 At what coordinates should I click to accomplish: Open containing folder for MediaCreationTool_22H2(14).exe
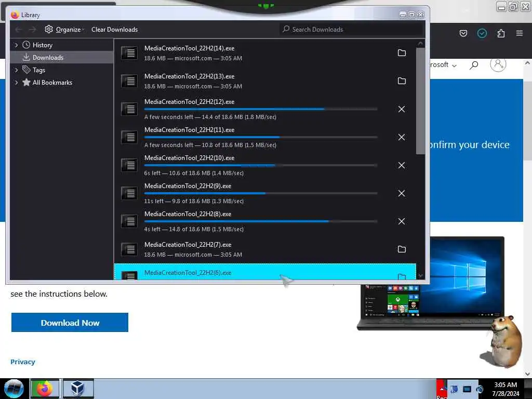tap(402, 53)
